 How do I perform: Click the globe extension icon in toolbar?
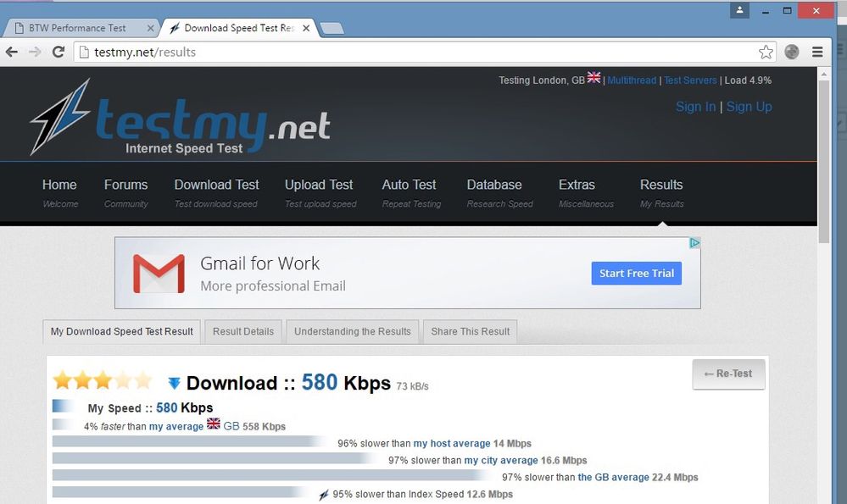point(791,52)
